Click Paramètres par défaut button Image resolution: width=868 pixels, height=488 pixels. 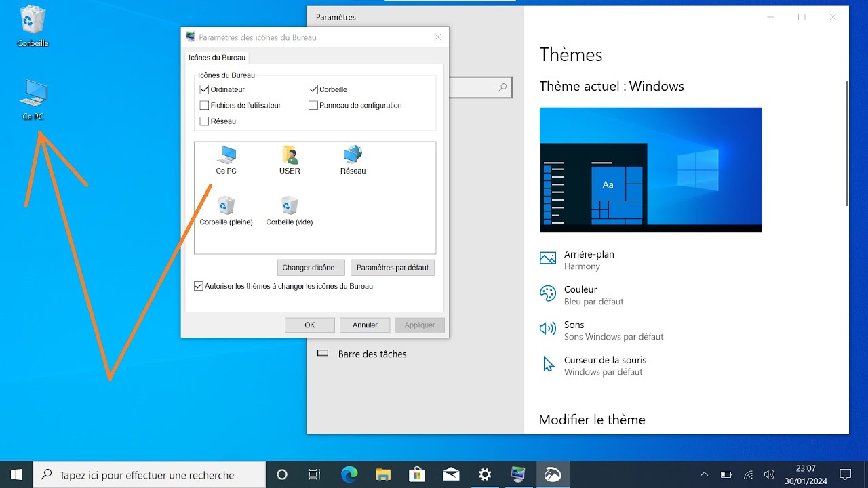(x=393, y=268)
